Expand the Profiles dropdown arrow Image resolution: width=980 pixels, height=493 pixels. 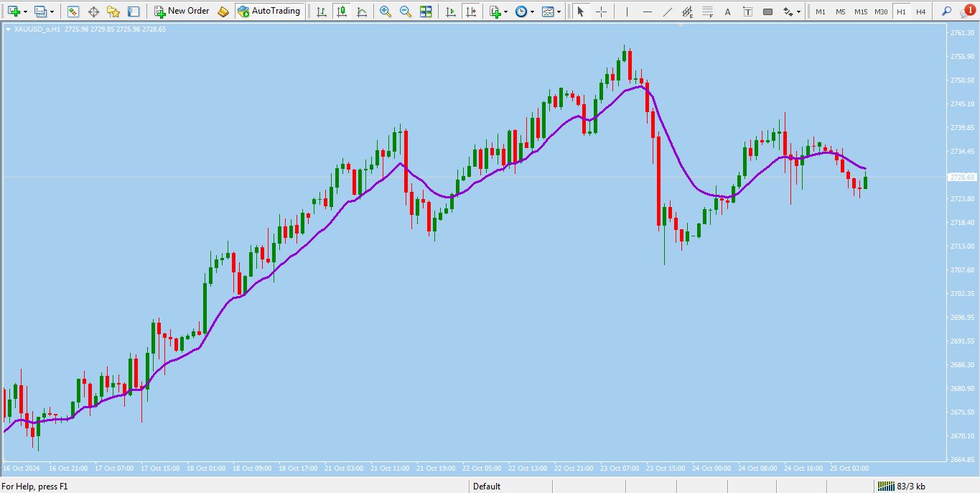(x=52, y=11)
